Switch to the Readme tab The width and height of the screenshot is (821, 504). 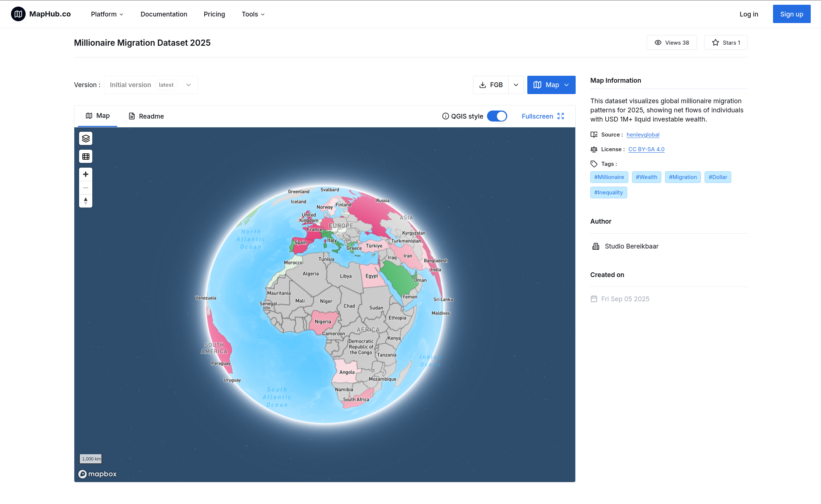coord(146,116)
